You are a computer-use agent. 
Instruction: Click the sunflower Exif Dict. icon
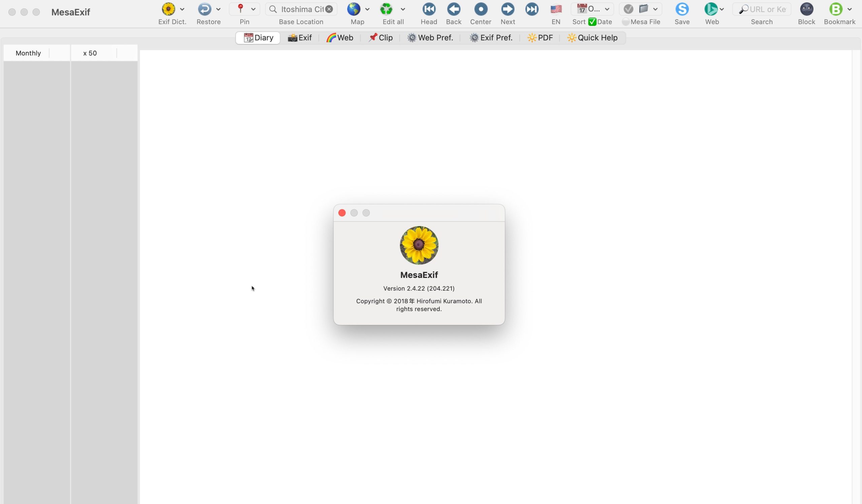[x=168, y=9]
